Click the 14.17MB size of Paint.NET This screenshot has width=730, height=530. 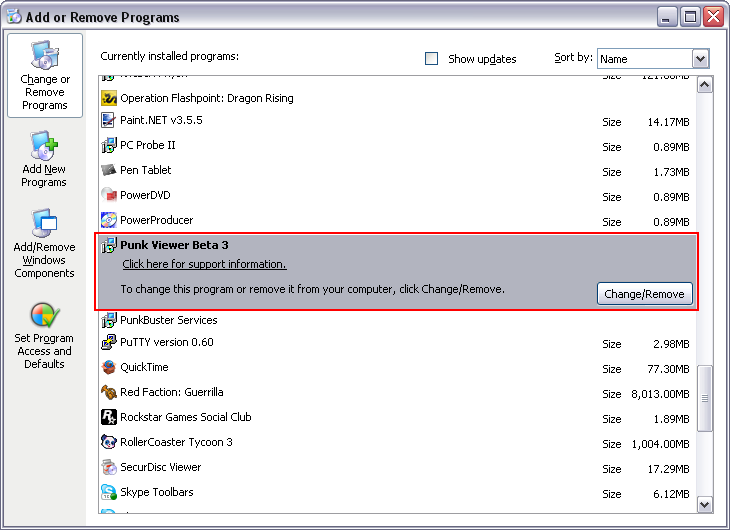(x=668, y=122)
